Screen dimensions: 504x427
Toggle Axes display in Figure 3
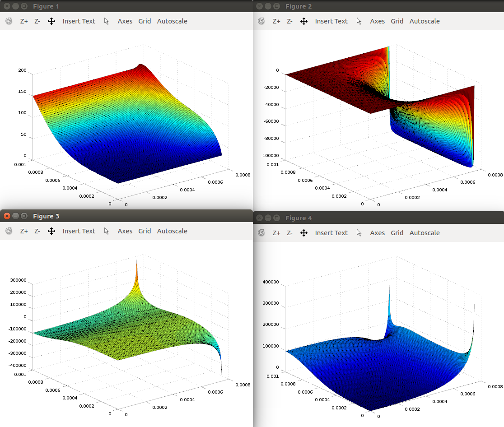point(125,231)
